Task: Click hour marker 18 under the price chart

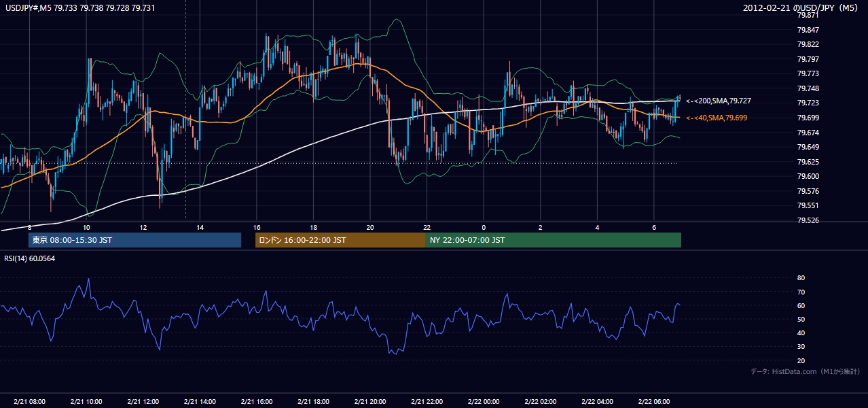Action: [313, 227]
